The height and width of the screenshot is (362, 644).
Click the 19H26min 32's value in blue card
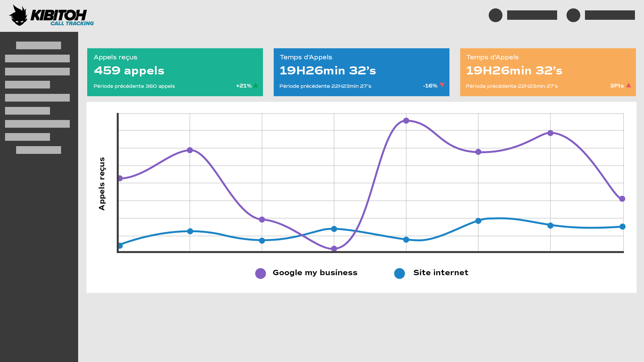(x=328, y=71)
